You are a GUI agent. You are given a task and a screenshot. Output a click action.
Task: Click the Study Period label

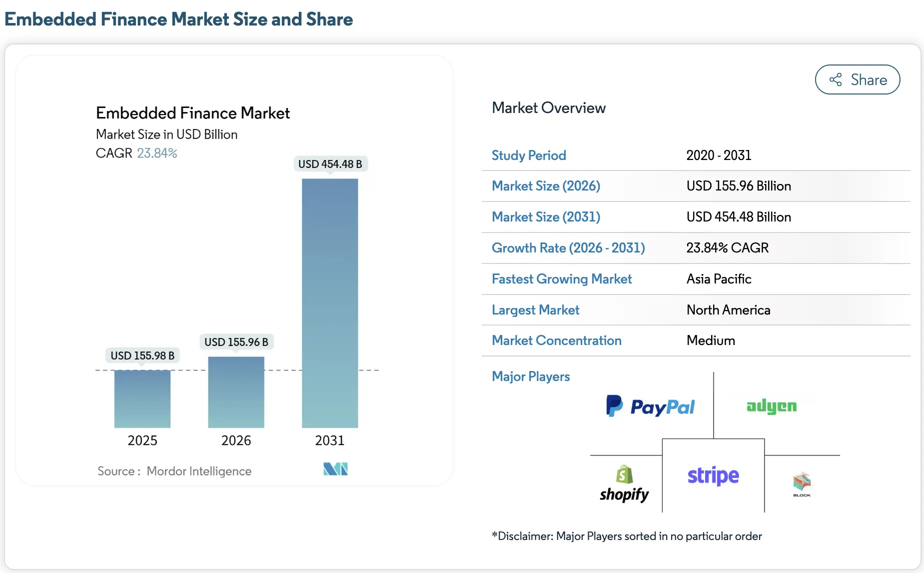tap(529, 155)
